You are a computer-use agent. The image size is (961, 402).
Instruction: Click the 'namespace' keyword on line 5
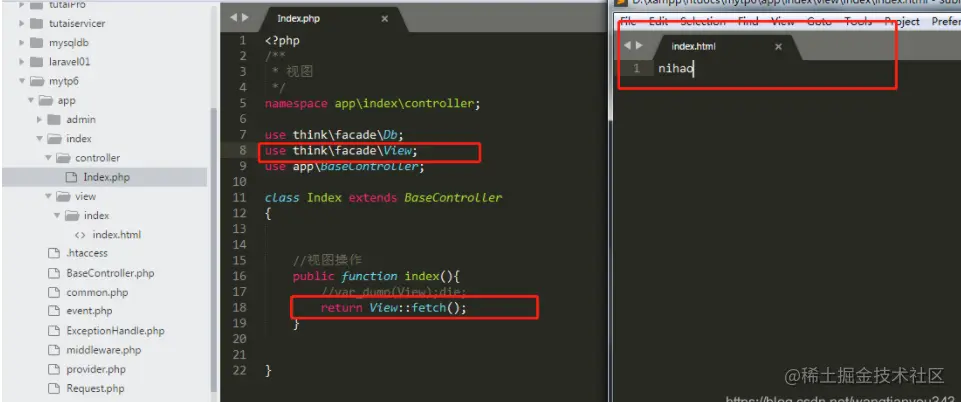(x=296, y=104)
